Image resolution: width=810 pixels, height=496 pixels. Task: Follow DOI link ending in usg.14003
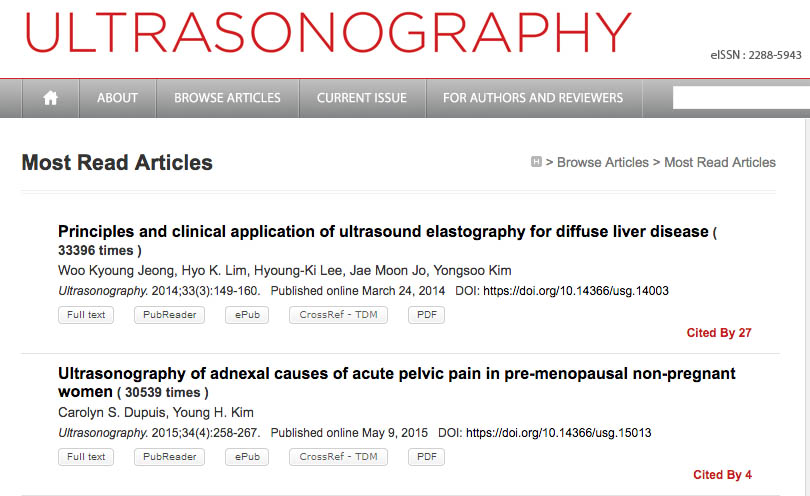[x=576, y=291]
